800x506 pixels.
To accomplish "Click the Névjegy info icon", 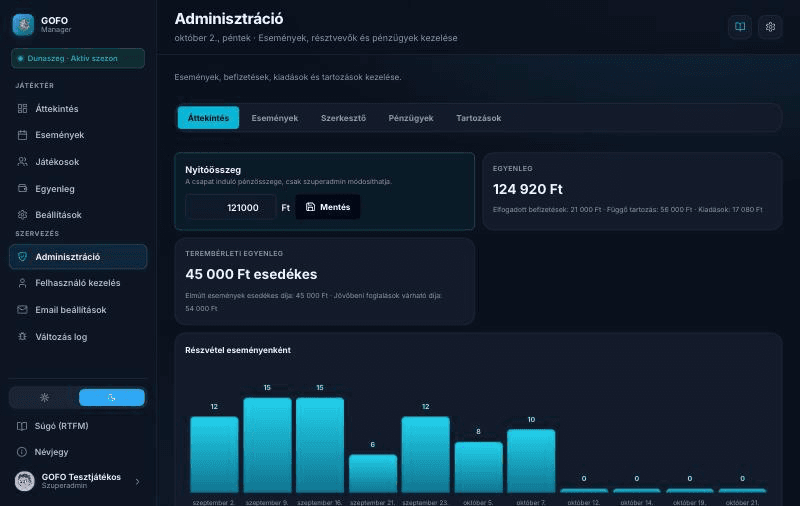I will tap(22, 452).
